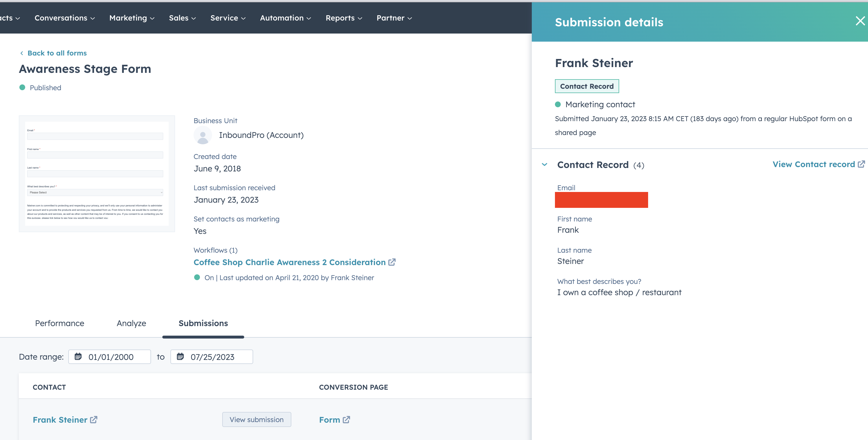
Task: Close the Submission details panel
Action: [x=860, y=21]
